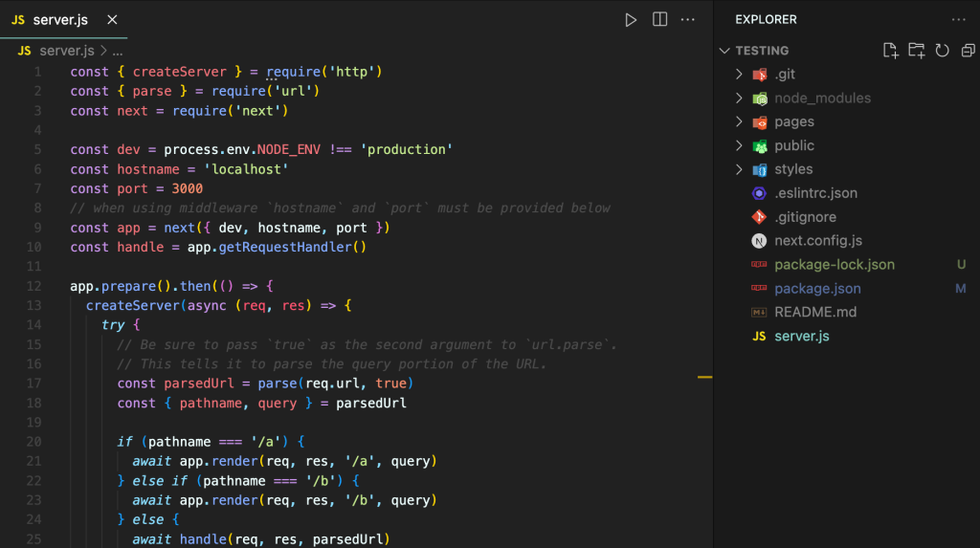Select the pages folder name
Screen dimensions: 980x548
coord(794,121)
